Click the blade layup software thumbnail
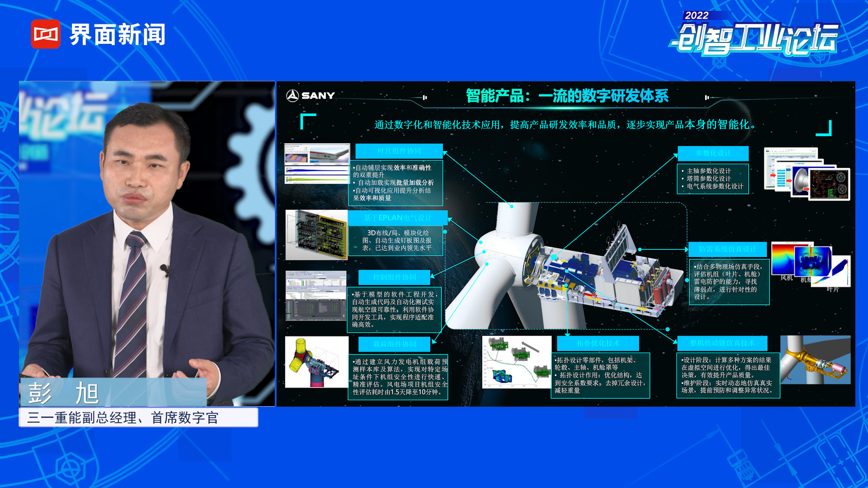 317,164
